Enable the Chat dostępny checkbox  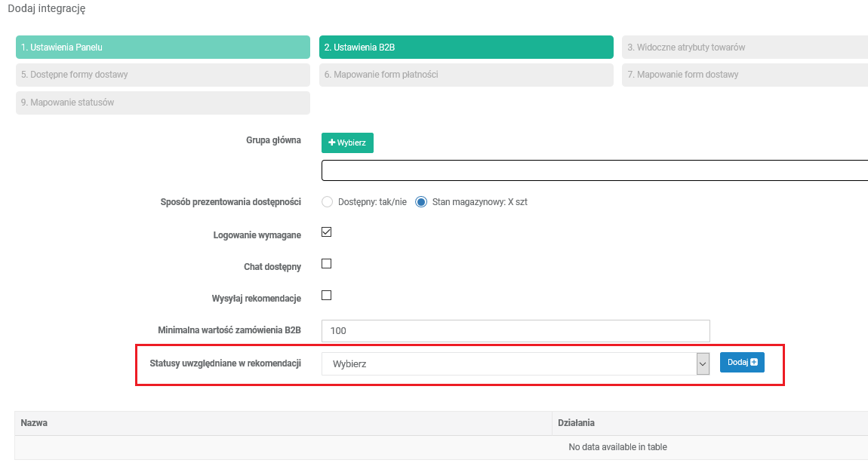327,264
